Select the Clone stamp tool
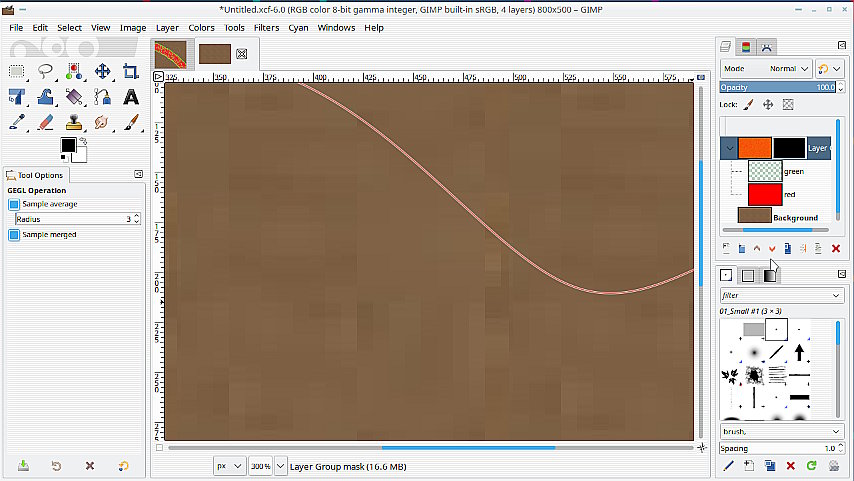Image resolution: width=854 pixels, height=481 pixels. [74, 122]
